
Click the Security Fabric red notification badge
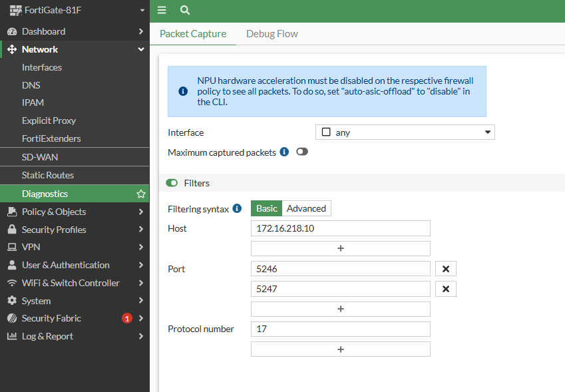127,318
